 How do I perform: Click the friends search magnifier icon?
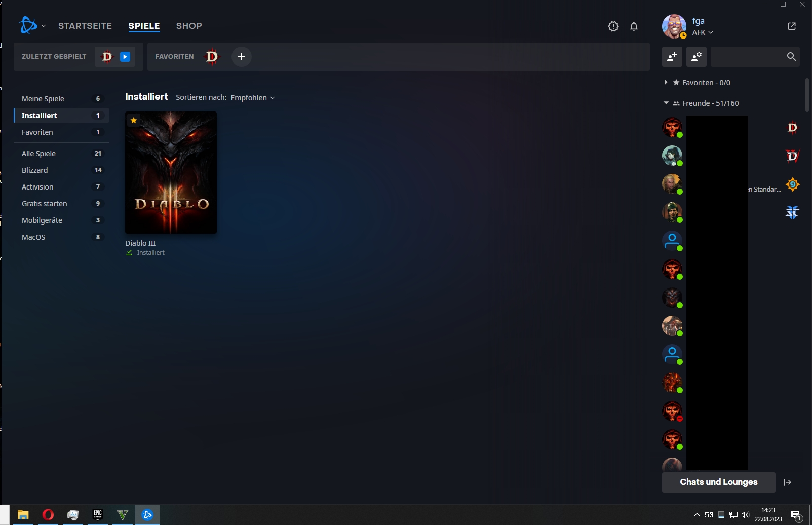pos(791,57)
